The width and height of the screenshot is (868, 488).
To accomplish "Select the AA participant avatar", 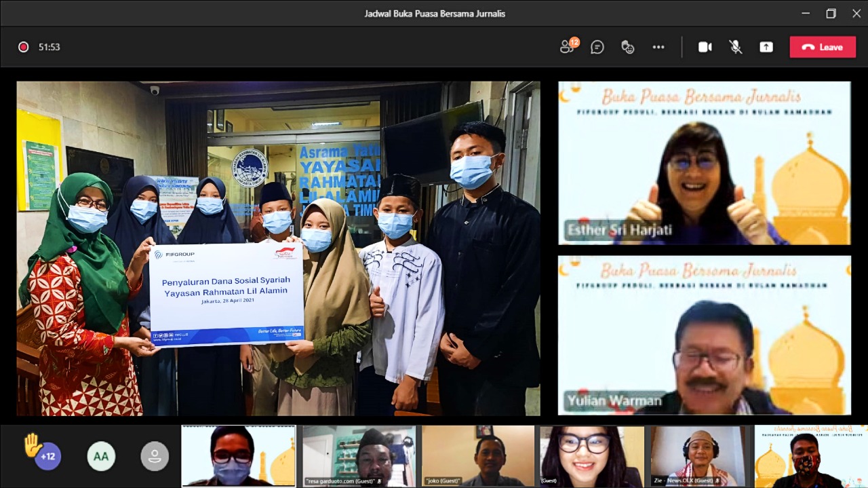I will pyautogui.click(x=101, y=456).
